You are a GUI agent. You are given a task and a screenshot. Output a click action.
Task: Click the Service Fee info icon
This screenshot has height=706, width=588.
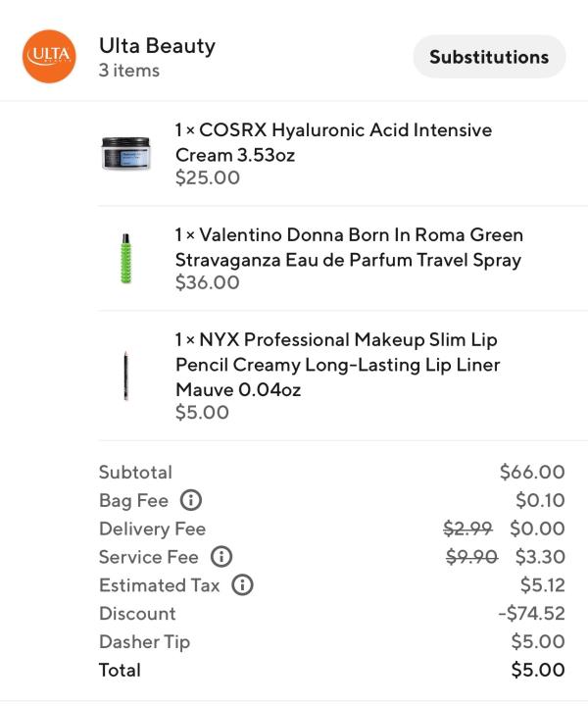[x=221, y=557]
